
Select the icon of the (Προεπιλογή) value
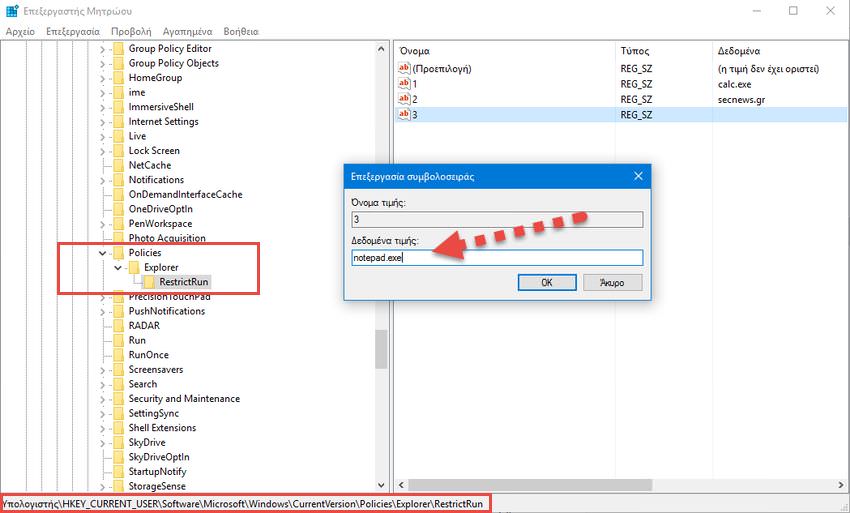coord(404,69)
